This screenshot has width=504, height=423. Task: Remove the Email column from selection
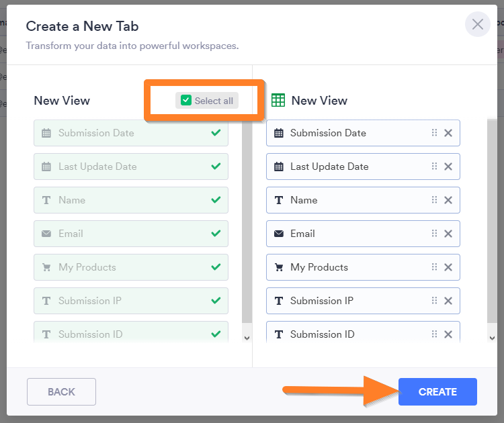tap(448, 234)
